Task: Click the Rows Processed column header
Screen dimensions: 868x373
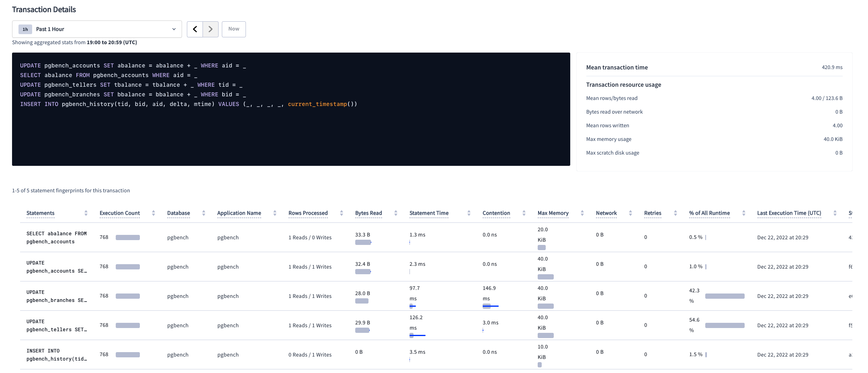Action: (x=308, y=213)
